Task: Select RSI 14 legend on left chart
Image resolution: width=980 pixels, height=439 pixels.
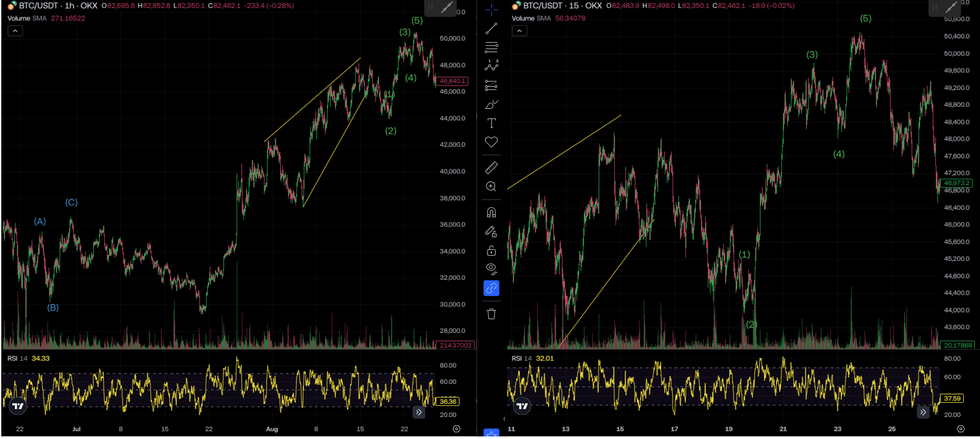Action: [17, 358]
